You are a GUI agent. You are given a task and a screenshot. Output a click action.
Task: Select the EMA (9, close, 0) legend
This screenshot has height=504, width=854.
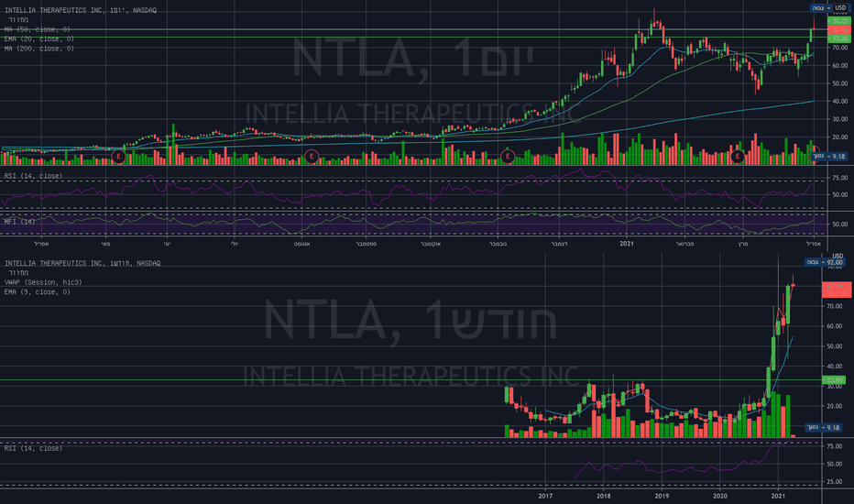tap(37, 292)
